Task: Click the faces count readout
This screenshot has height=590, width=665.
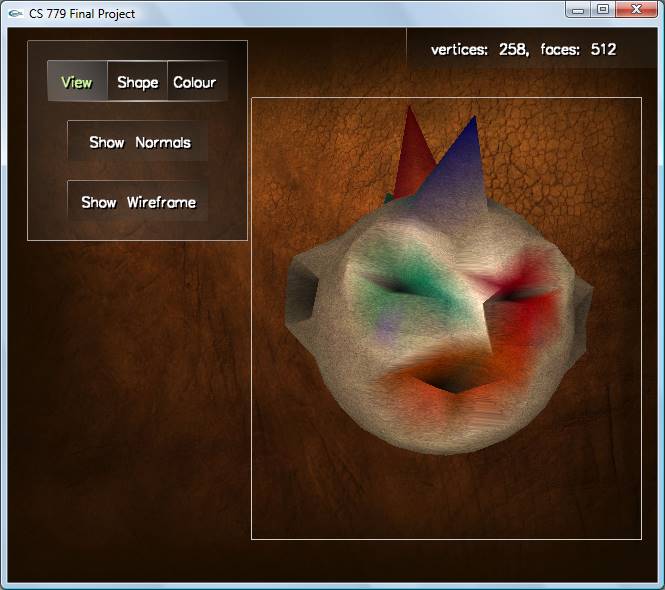Action: [x=578, y=49]
